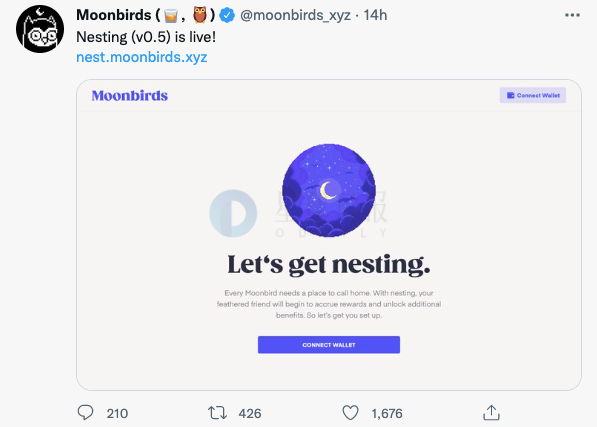Click the whiskey glass emoji
This screenshot has height=427, width=597.
pos(171,16)
